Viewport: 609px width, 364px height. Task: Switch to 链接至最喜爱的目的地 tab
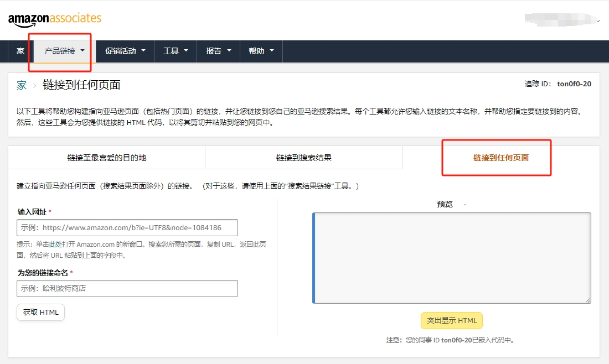click(106, 158)
